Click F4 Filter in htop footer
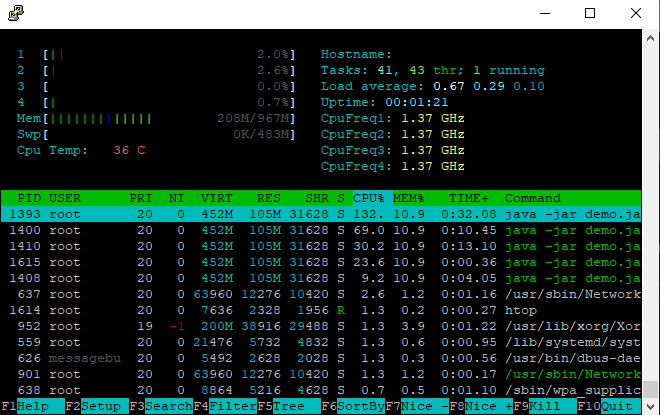Viewport: 661px width, 415px height. (x=225, y=406)
